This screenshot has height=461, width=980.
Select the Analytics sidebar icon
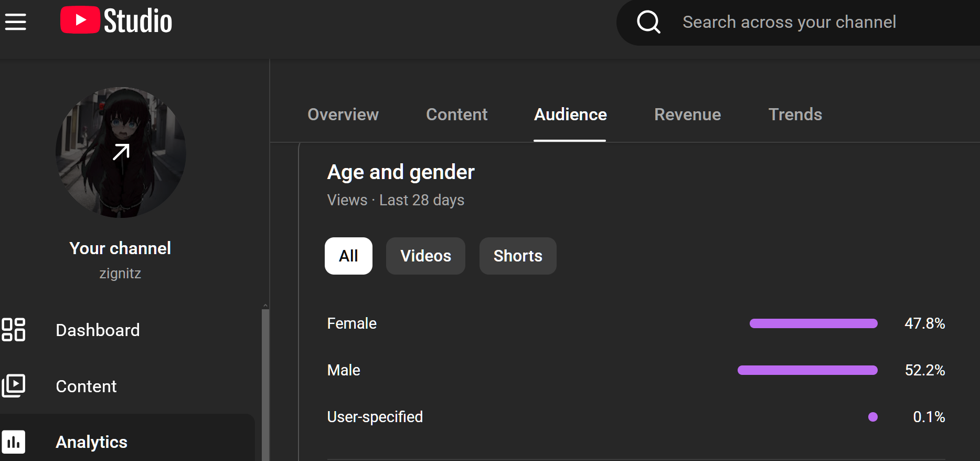tap(14, 442)
